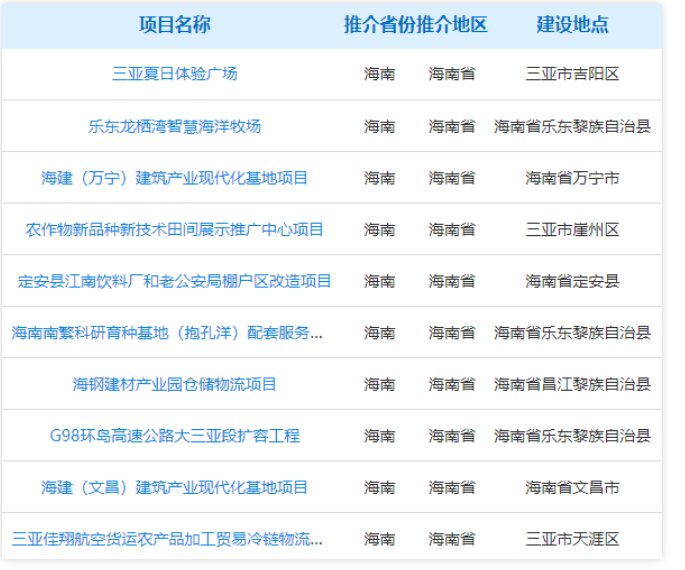Click the 建设地点 column header
Screen dimensions: 685x570
pos(572,24)
